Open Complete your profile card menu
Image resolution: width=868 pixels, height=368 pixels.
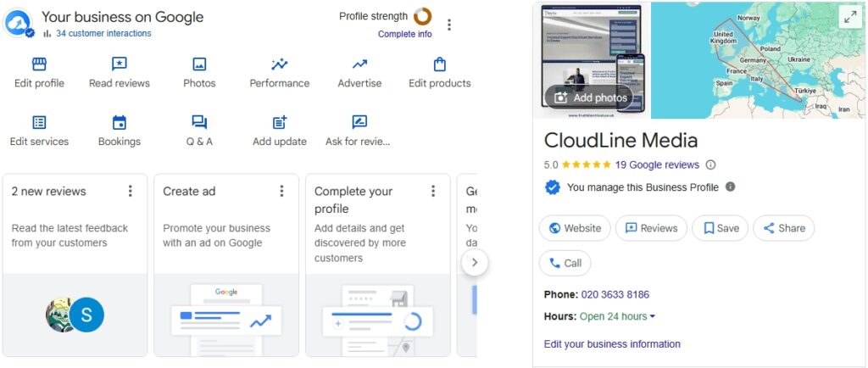433,191
